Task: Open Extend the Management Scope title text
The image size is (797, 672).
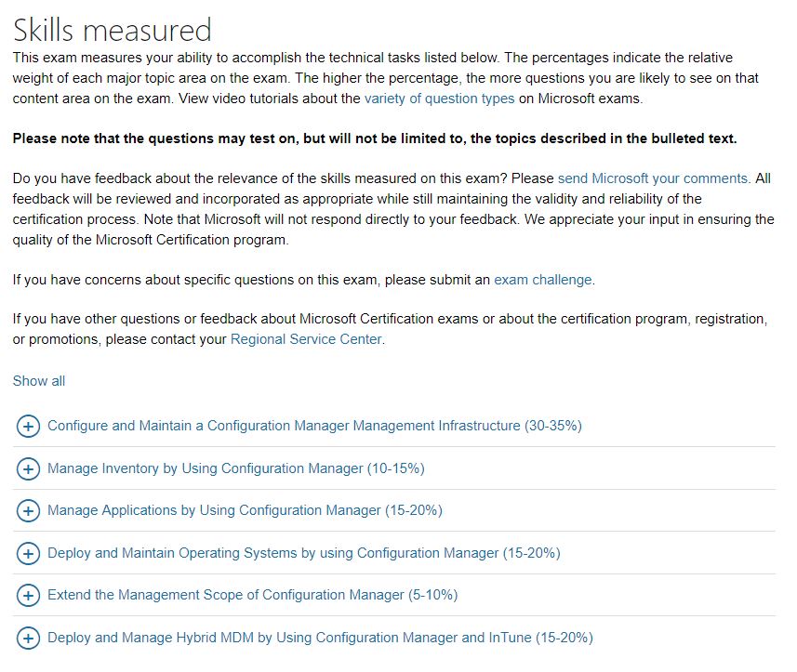Action: 253,595
